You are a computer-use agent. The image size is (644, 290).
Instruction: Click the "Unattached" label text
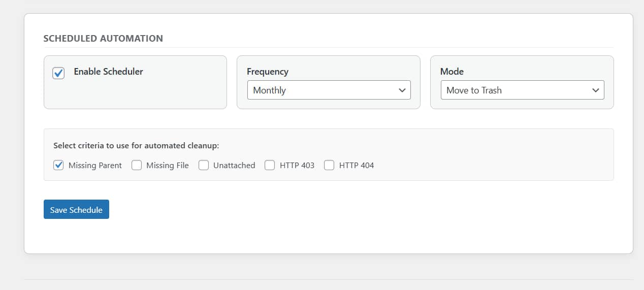coord(234,166)
